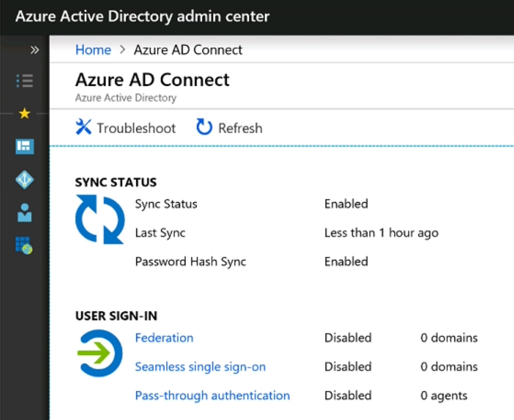Go to Home via the breadcrumb
The height and width of the screenshot is (420, 514).
(93, 50)
